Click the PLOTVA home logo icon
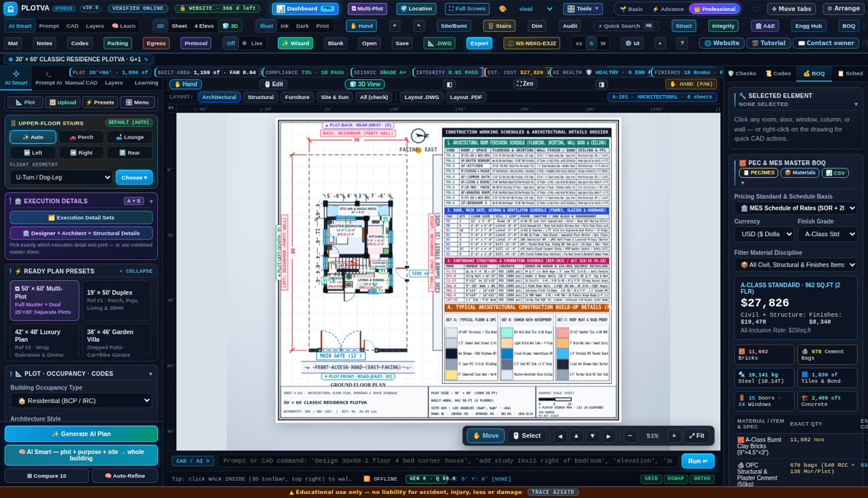The width and height of the screenshot is (868, 498). click(11, 9)
